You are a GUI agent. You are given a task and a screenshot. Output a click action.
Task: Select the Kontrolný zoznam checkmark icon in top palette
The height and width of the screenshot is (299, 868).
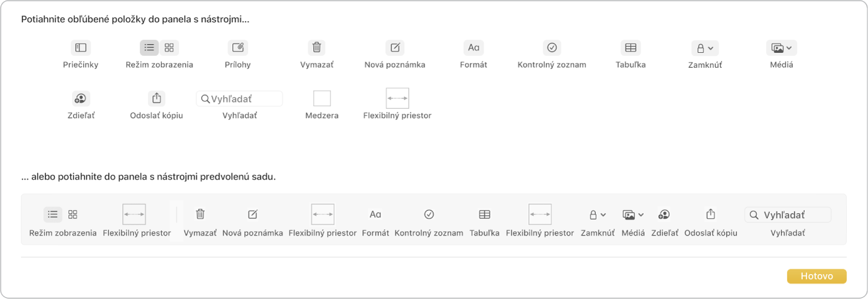[552, 48]
